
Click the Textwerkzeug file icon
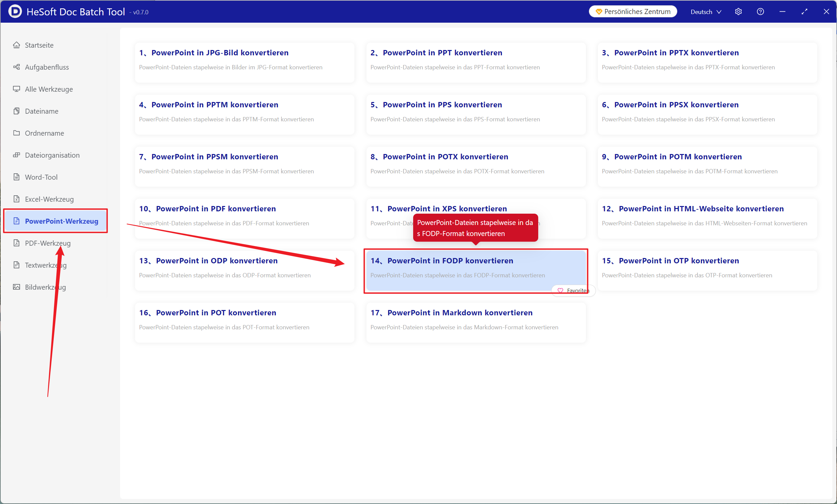[x=16, y=265]
